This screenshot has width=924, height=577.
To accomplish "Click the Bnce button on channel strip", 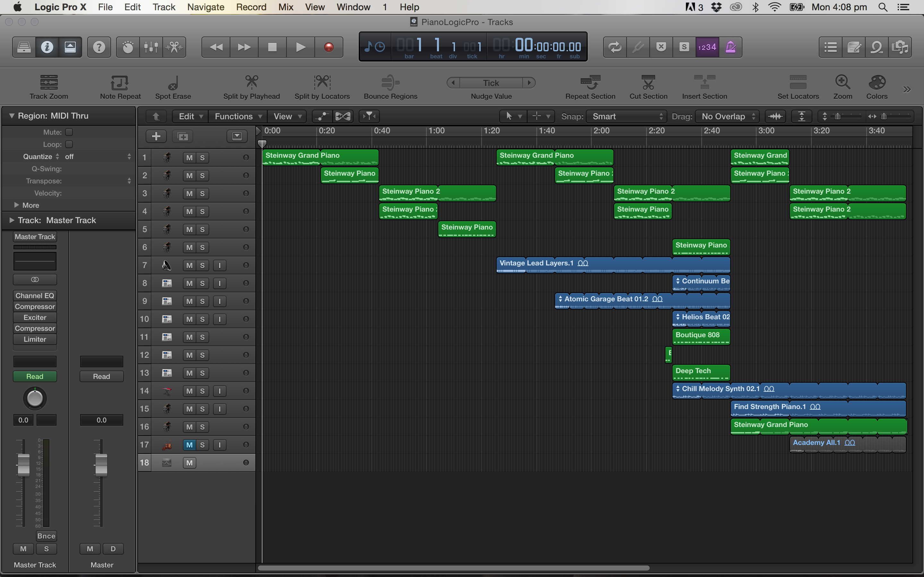I will [46, 536].
